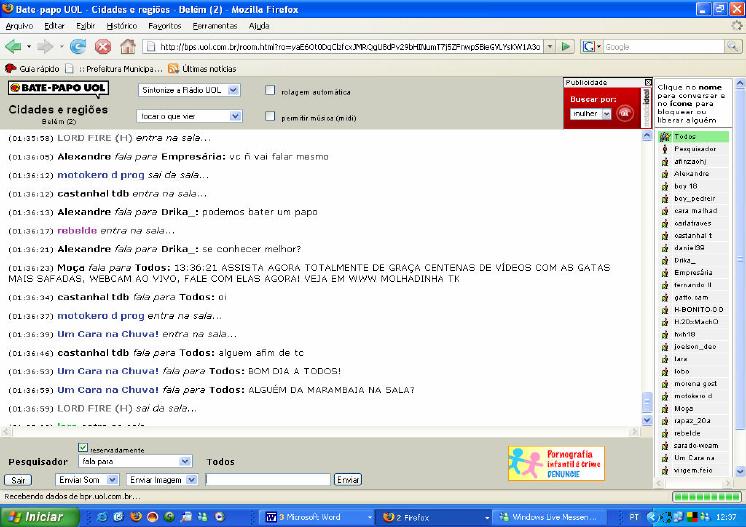Click MSN Messenger quick launch icon

click(x=203, y=517)
